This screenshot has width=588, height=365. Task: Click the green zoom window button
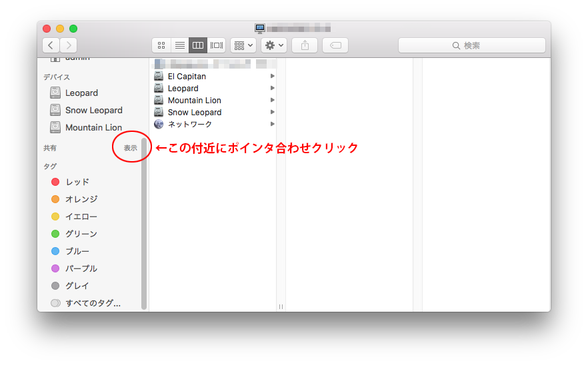pyautogui.click(x=73, y=29)
